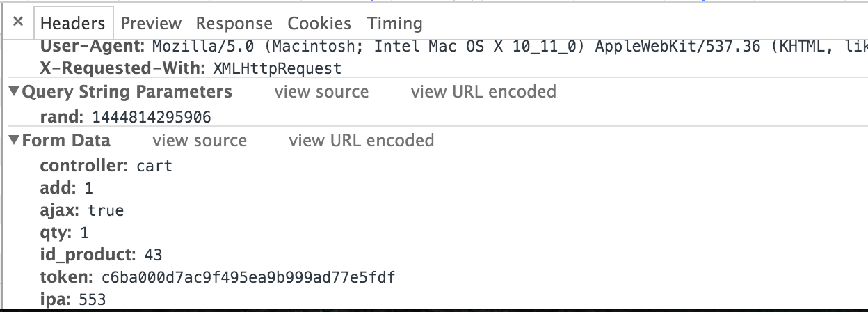Viewport: 868px width, 312px height.
Task: Click view source for Query String Parameters
Action: tap(321, 92)
